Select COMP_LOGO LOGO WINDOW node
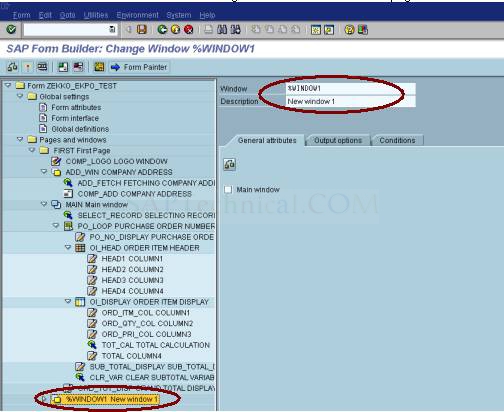 pyautogui.click(x=116, y=161)
